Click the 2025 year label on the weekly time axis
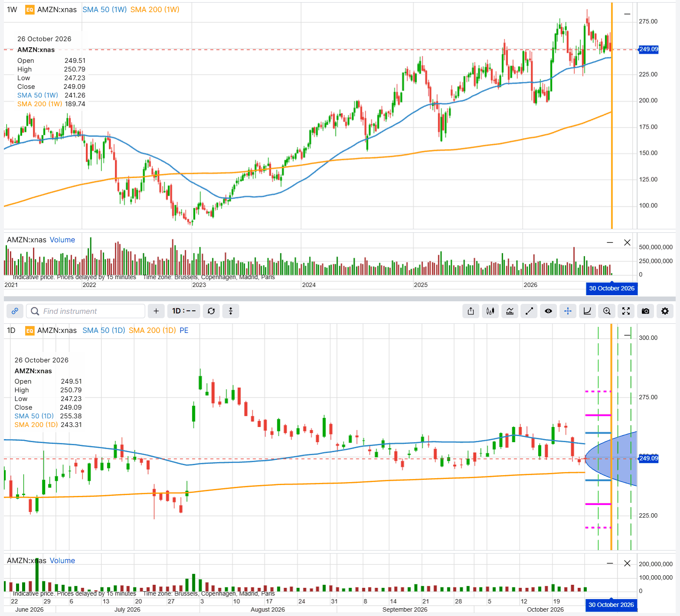This screenshot has height=616, width=680. [x=421, y=285]
